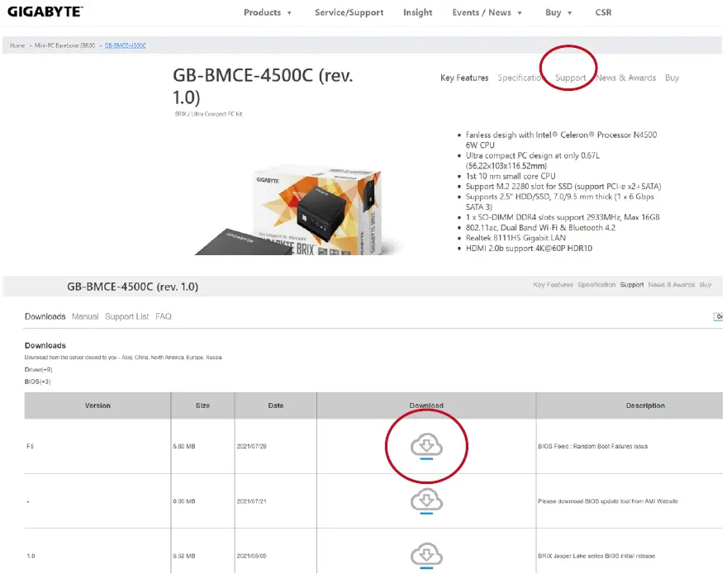Screen dimensions: 727x588
Task: Download the 1.0 initial release BIOS
Action: (426, 556)
